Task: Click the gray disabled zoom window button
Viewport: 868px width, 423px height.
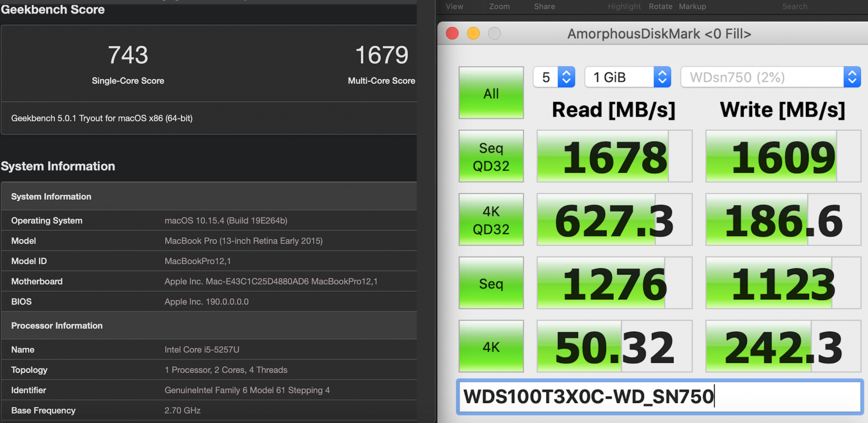Action: coord(494,33)
